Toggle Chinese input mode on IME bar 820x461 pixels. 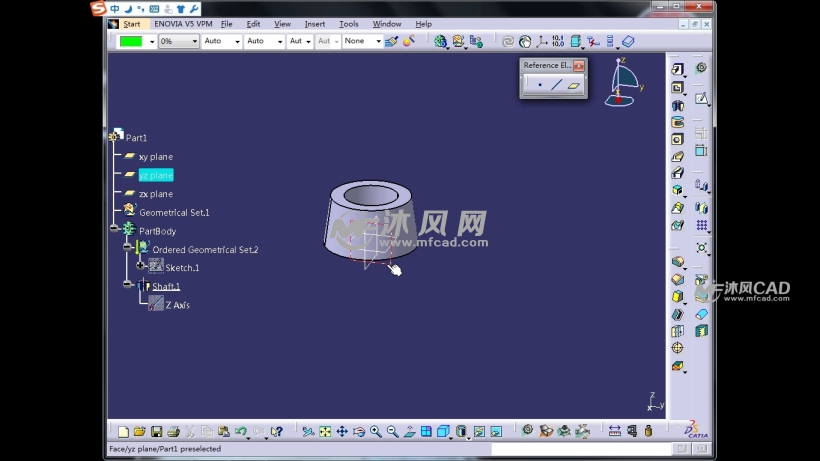click(x=115, y=9)
